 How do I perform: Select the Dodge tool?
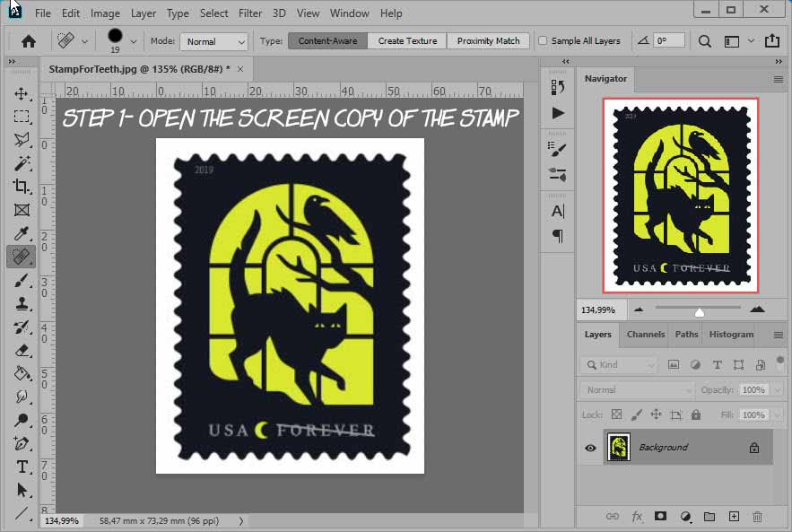coord(22,420)
